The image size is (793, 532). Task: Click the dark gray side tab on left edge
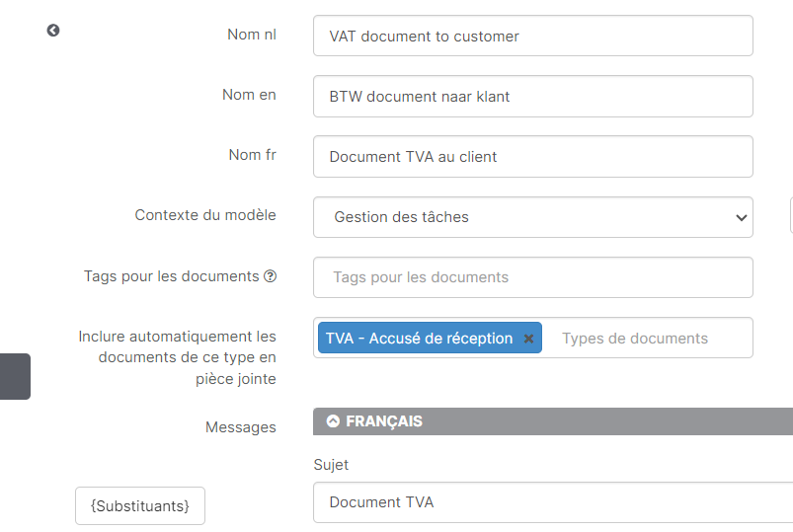pyautogui.click(x=15, y=376)
